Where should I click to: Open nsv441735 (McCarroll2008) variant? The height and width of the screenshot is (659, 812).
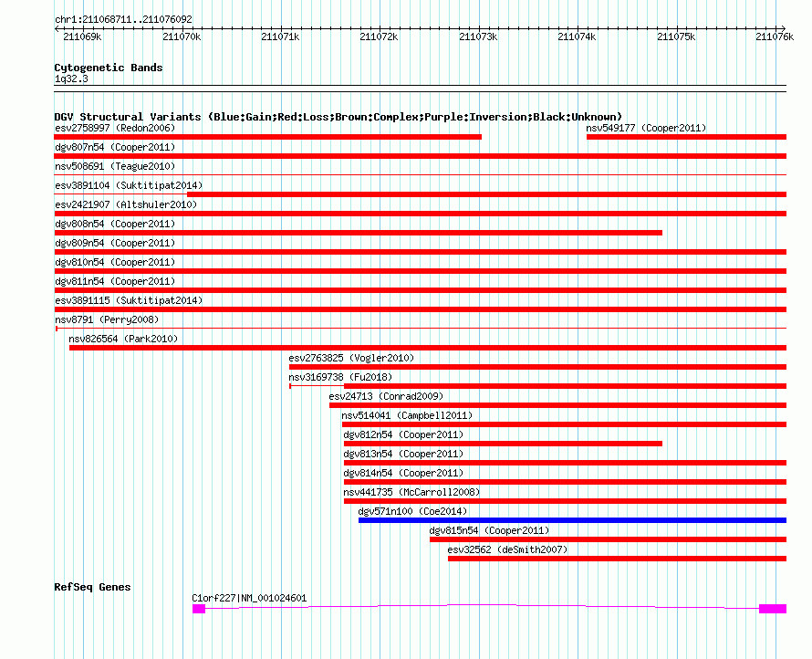(411, 492)
